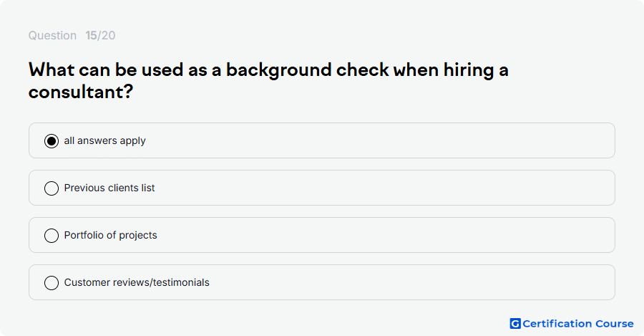
Task: Click the 'Portfolio of projects' label text
Action: tap(110, 235)
